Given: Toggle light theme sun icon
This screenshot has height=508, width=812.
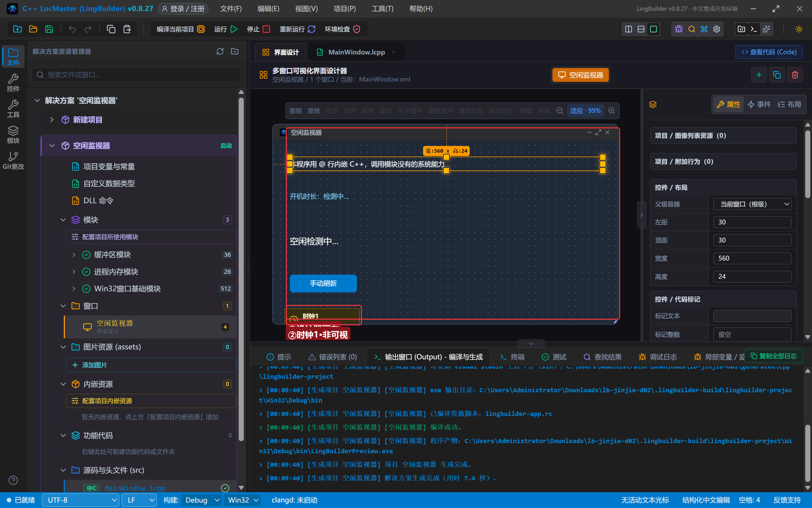Looking at the screenshot, I should [x=799, y=29].
